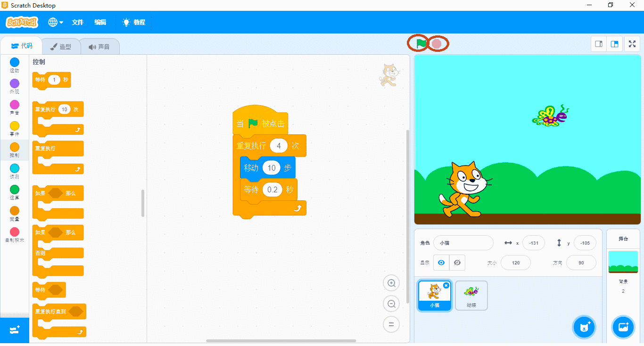The height and width of the screenshot is (346, 644).
Task: Open the language globe menu
Action: click(x=55, y=22)
